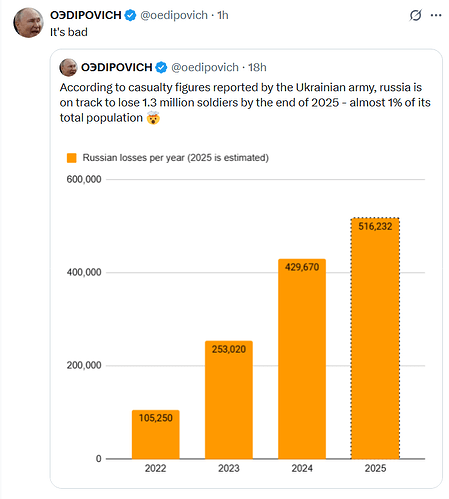
Task: Click the 2022 bar labeled 105,250
Action: pyautogui.click(x=156, y=434)
